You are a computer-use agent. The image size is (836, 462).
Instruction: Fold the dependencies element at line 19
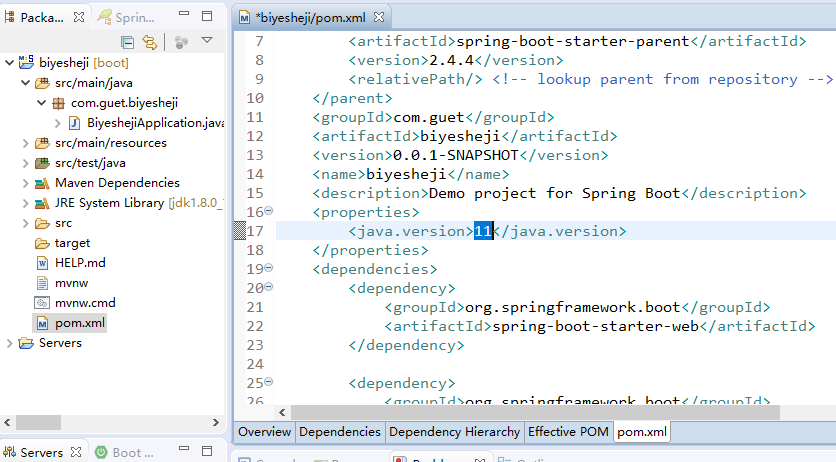pyautogui.click(x=269, y=268)
